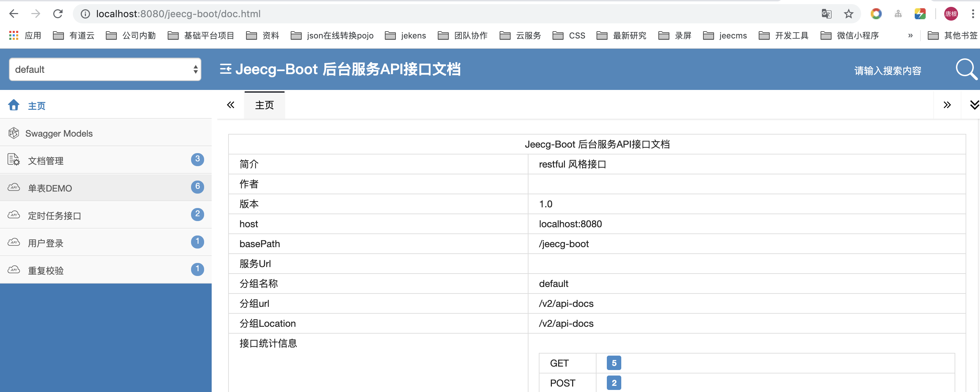The height and width of the screenshot is (392, 980).
Task: Click the GET interface count badge
Action: click(612, 363)
